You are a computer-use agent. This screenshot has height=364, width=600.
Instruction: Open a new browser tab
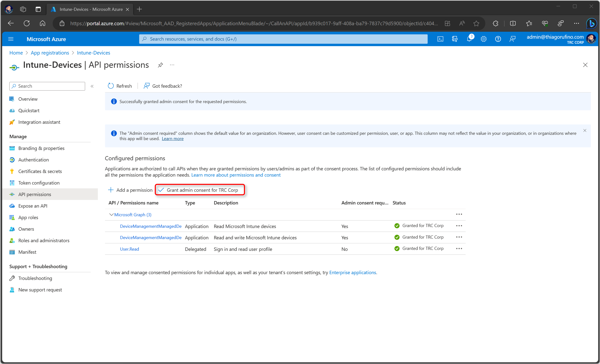click(x=139, y=9)
